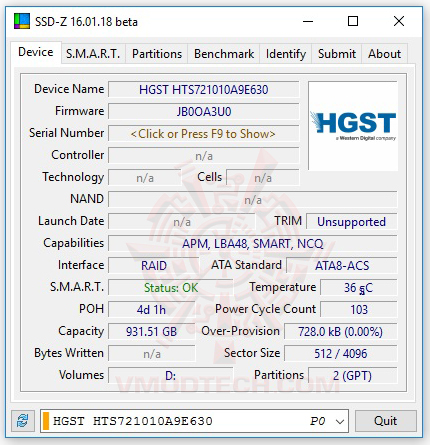Image resolution: width=430 pixels, height=445 pixels.
Task: Click the Capabilities value APM, LBA48, SMART, NCQ
Action: pos(253,244)
